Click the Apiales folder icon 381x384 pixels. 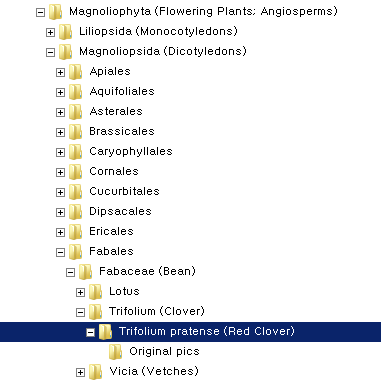[x=76, y=72]
